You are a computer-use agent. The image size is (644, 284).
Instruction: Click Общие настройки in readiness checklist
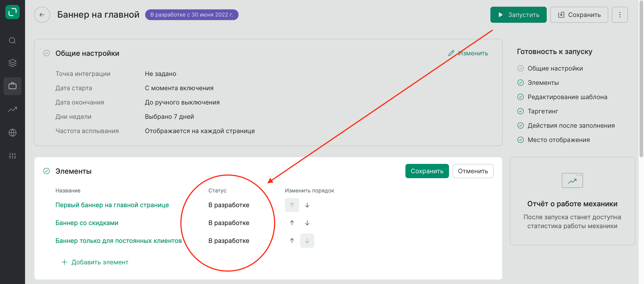click(x=555, y=68)
